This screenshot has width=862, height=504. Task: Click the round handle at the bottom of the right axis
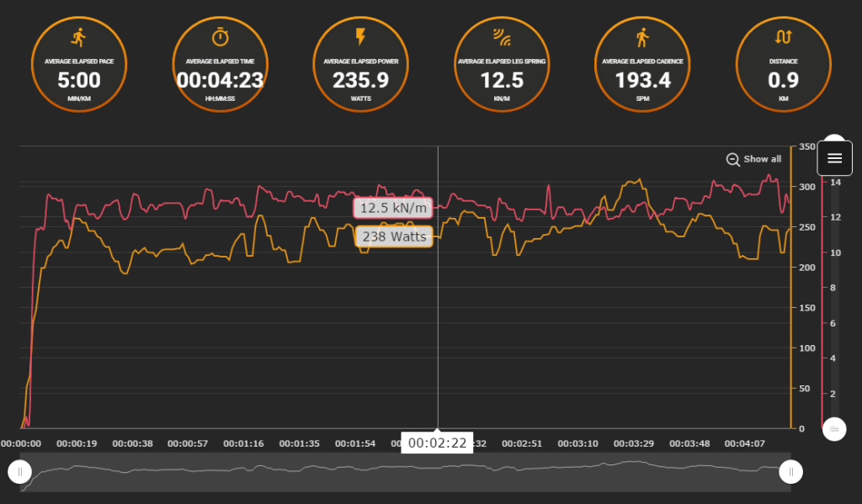click(834, 429)
